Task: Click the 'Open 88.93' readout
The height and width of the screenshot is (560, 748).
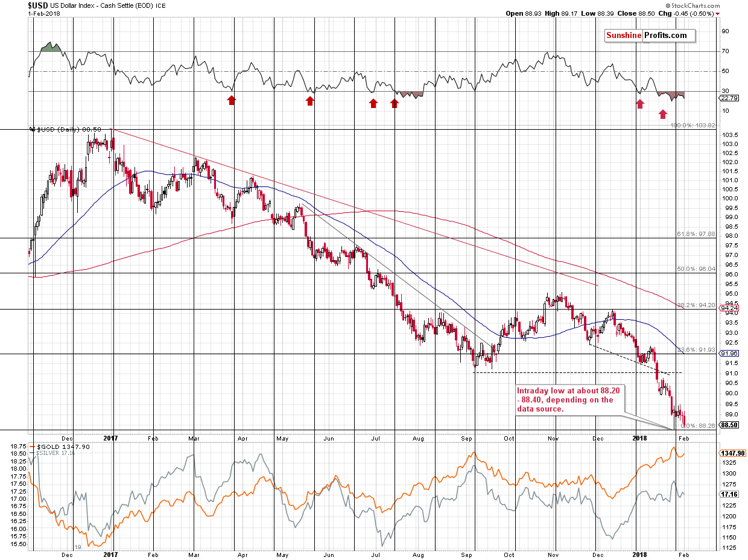Action: pos(524,13)
